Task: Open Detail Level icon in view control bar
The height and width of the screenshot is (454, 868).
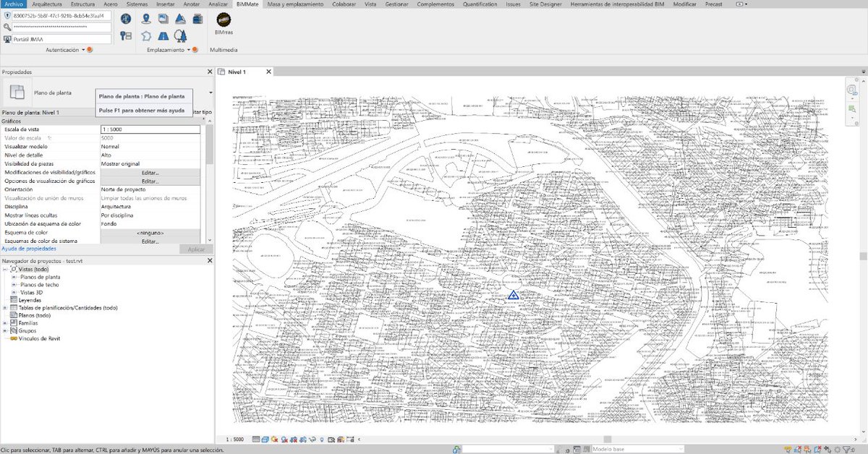Action: pos(256,439)
